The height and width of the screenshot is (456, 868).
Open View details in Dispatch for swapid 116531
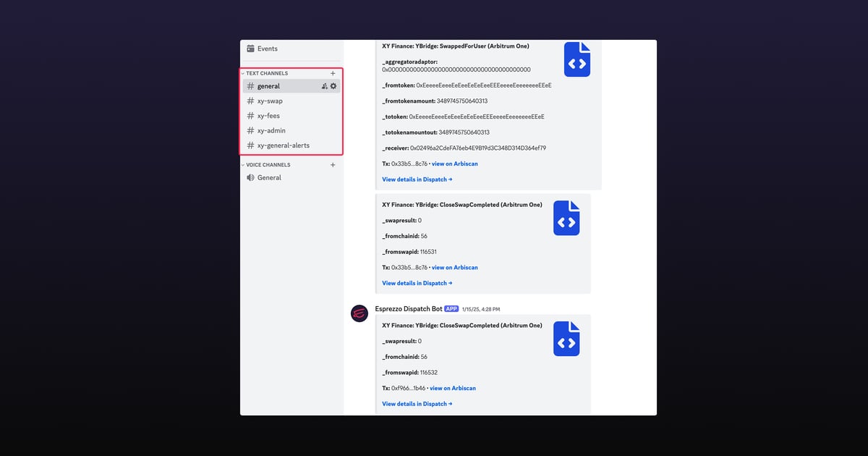point(417,283)
